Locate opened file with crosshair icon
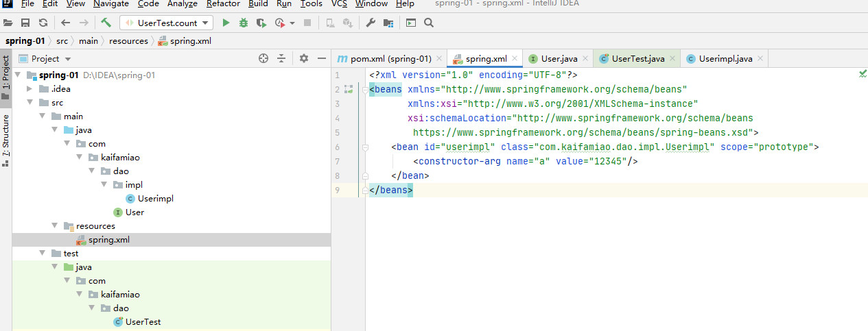The width and height of the screenshot is (868, 331). tap(263, 59)
